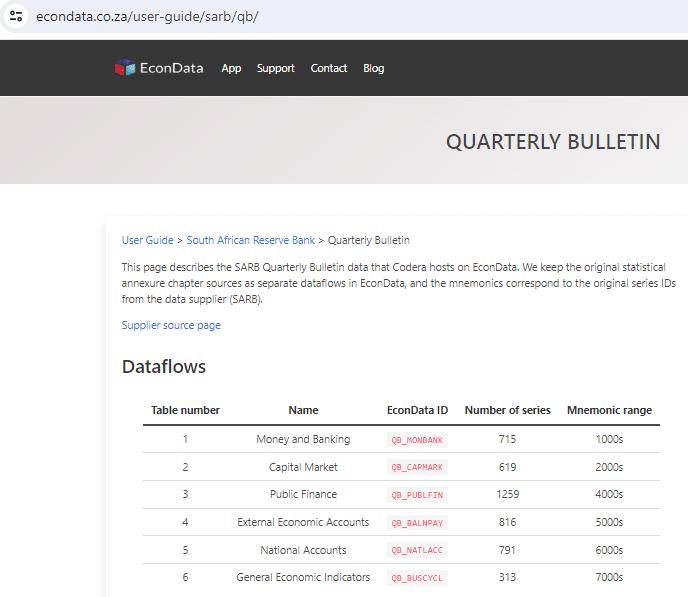Click the QB_BALNPAY ID code
Viewport: 688px width, 597px height.
click(417, 523)
